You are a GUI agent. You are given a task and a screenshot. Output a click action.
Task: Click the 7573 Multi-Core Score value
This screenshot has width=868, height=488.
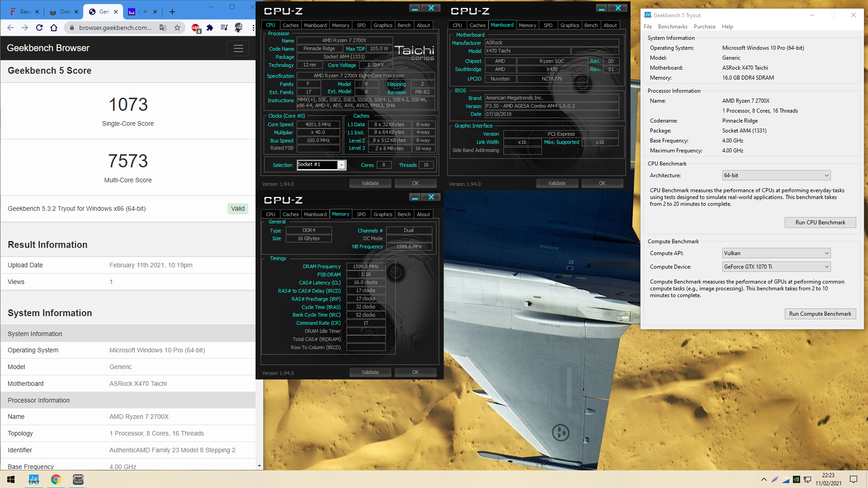coord(128,161)
